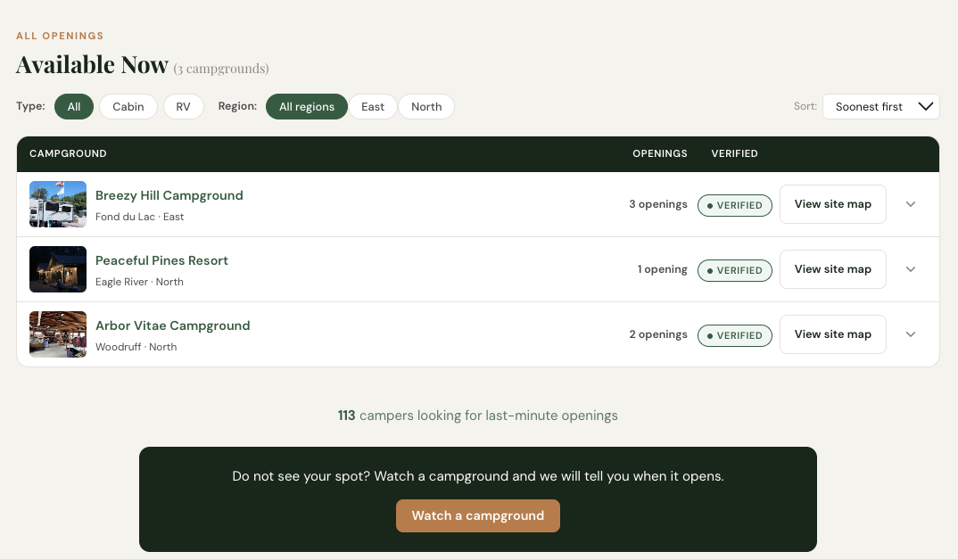
Task: Filter by RV type
Action: 183,107
